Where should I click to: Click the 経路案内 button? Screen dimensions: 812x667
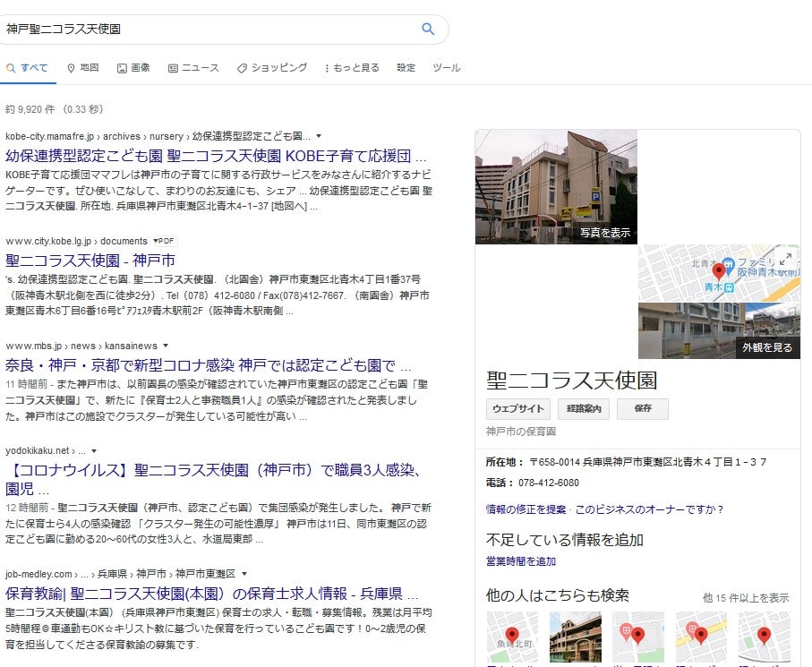click(584, 408)
